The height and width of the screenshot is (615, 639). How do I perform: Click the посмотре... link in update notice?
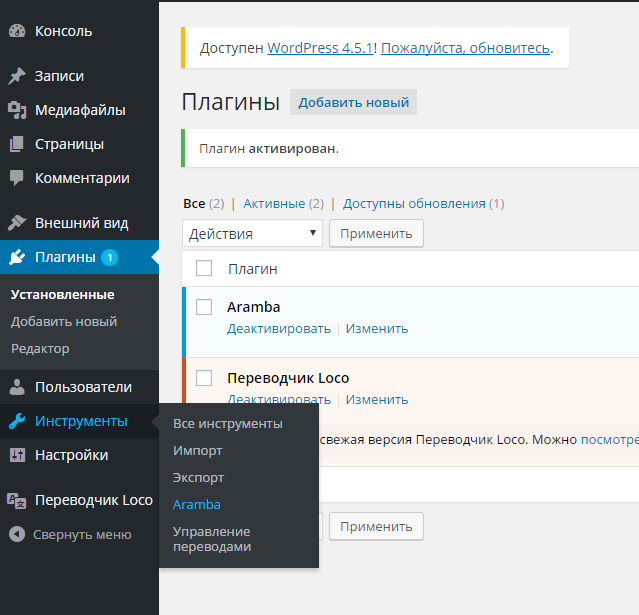(610, 439)
